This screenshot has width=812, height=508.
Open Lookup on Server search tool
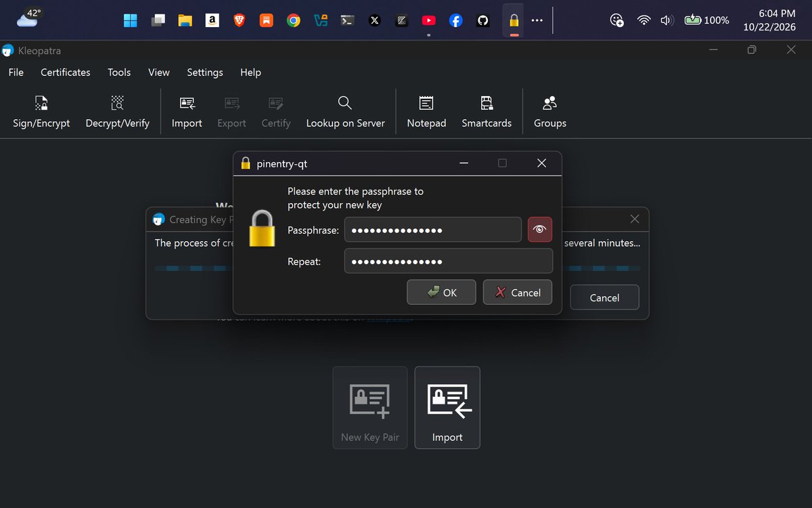point(345,112)
